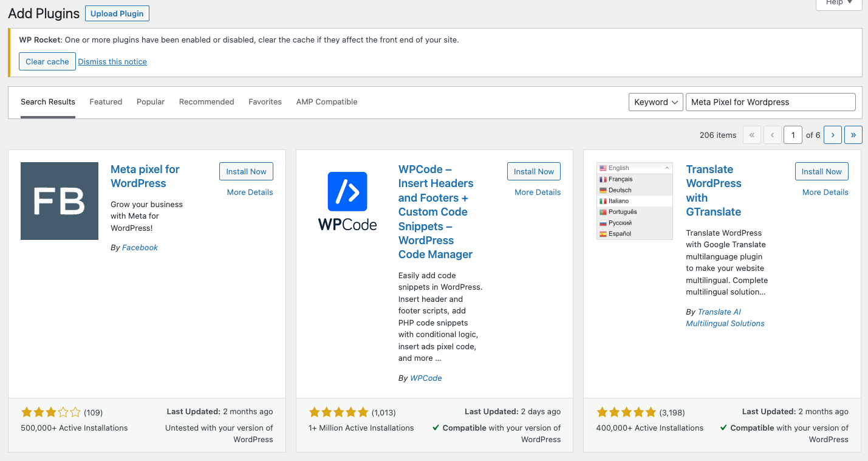Click the current page number field
Image resolution: width=868 pixels, height=461 pixels.
tap(793, 135)
